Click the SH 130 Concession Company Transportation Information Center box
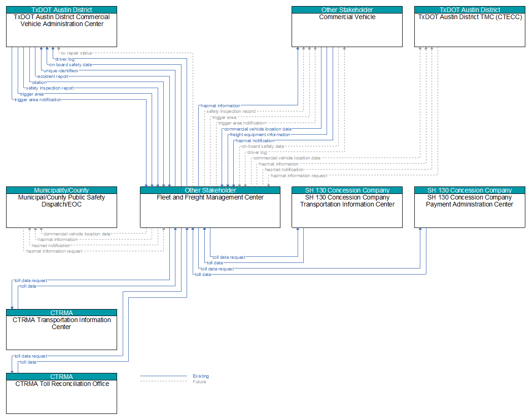The height and width of the screenshot is (420, 530). click(347, 207)
